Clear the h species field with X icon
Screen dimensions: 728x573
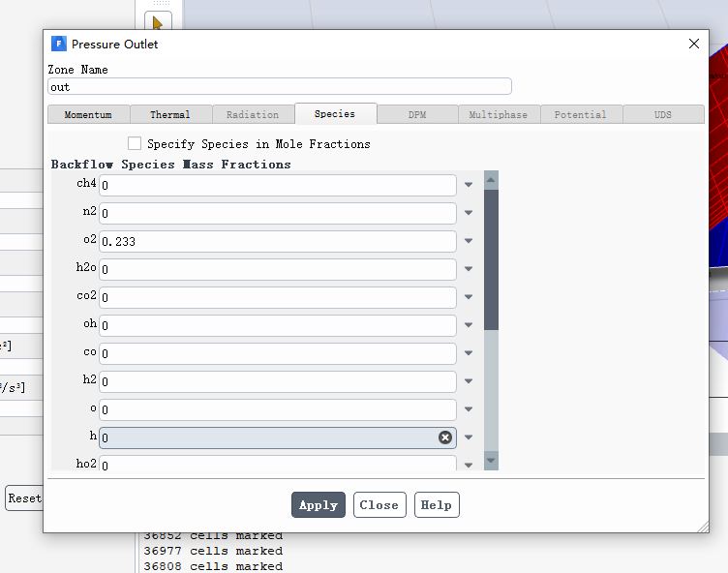click(x=445, y=437)
